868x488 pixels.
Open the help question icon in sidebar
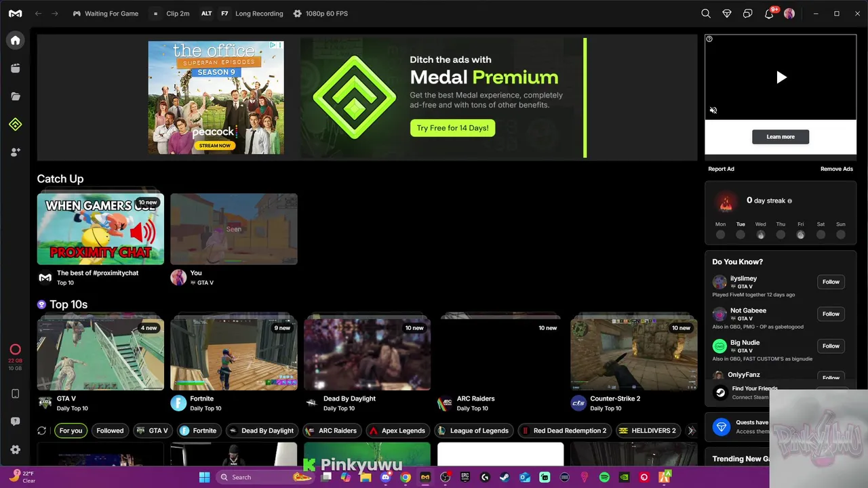pos(15,422)
